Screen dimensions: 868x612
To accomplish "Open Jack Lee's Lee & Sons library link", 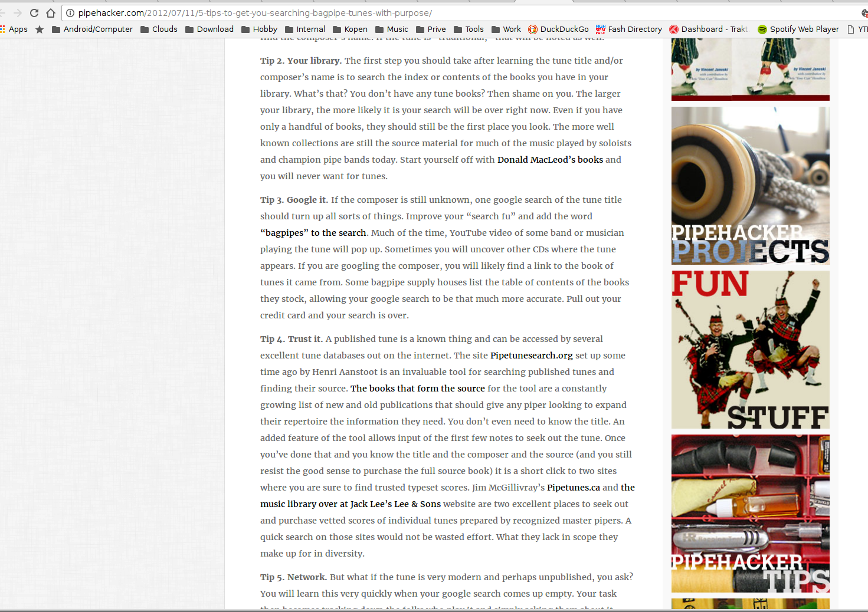I will pyautogui.click(x=351, y=504).
